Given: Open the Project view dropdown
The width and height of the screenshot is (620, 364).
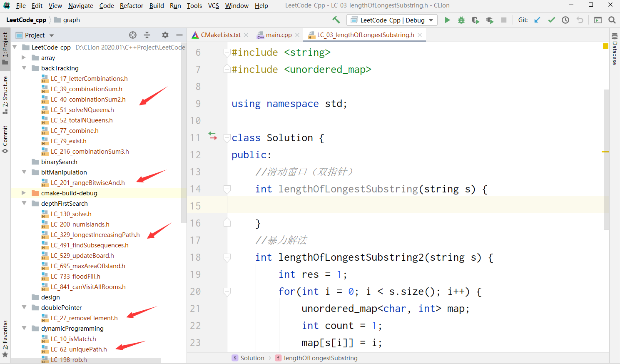Looking at the screenshot, I should pyautogui.click(x=52, y=35).
